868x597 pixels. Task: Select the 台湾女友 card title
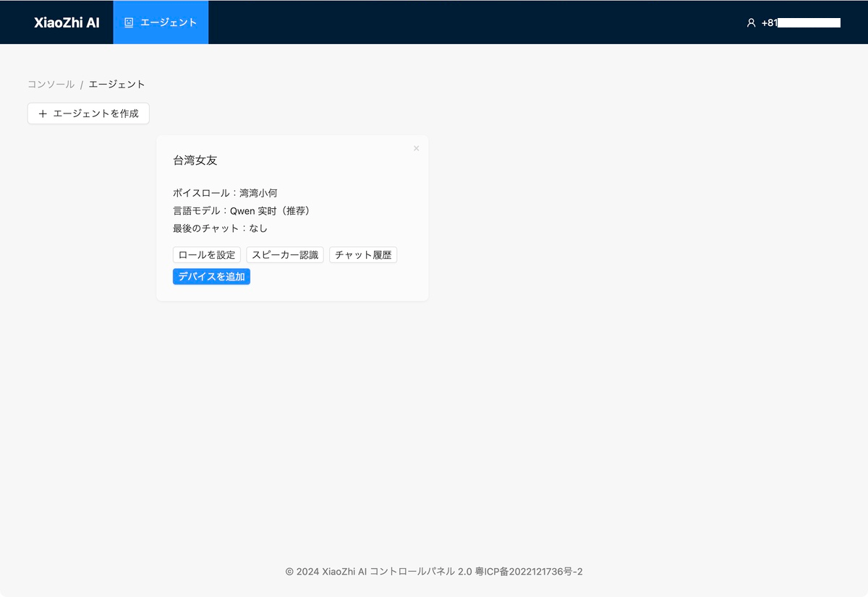click(x=195, y=160)
